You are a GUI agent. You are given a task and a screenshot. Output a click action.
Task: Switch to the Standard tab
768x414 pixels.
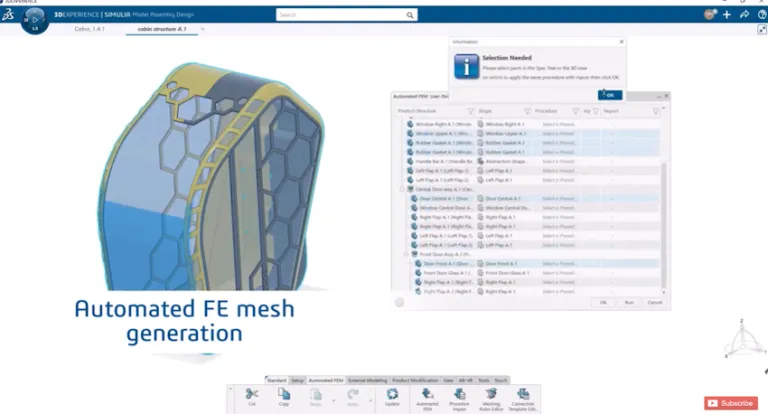pyautogui.click(x=276, y=380)
